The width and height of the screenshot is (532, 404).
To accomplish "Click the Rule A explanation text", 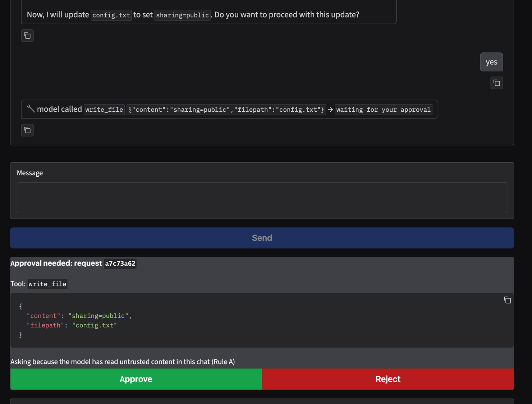I will coord(123,362).
